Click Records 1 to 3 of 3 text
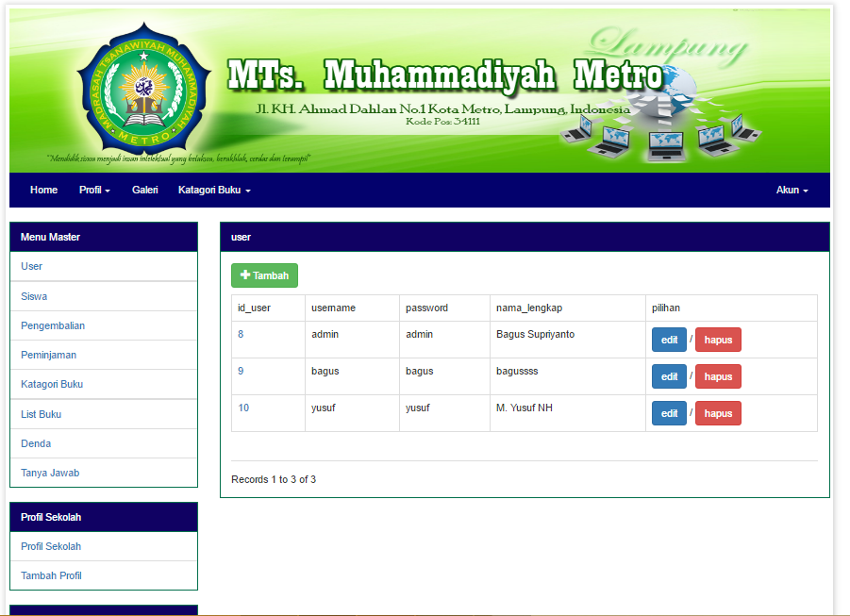The height and width of the screenshot is (616, 850). pos(274,479)
